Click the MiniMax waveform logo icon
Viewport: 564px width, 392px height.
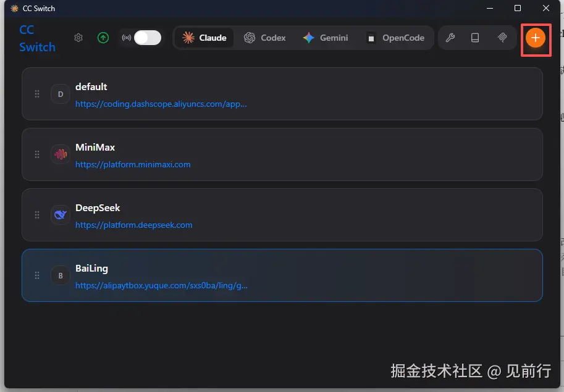(x=61, y=154)
